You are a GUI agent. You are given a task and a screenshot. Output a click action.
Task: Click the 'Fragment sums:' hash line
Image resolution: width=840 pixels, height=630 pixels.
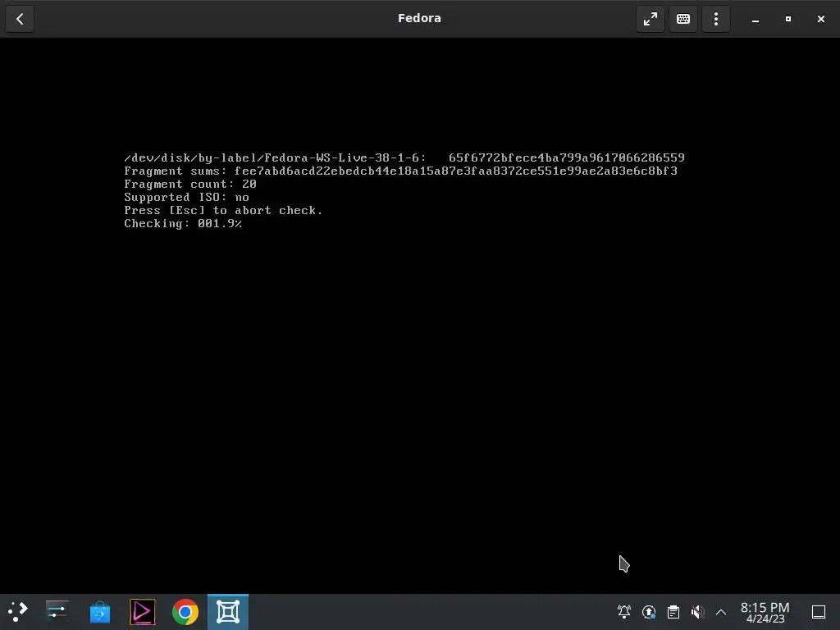click(x=400, y=171)
